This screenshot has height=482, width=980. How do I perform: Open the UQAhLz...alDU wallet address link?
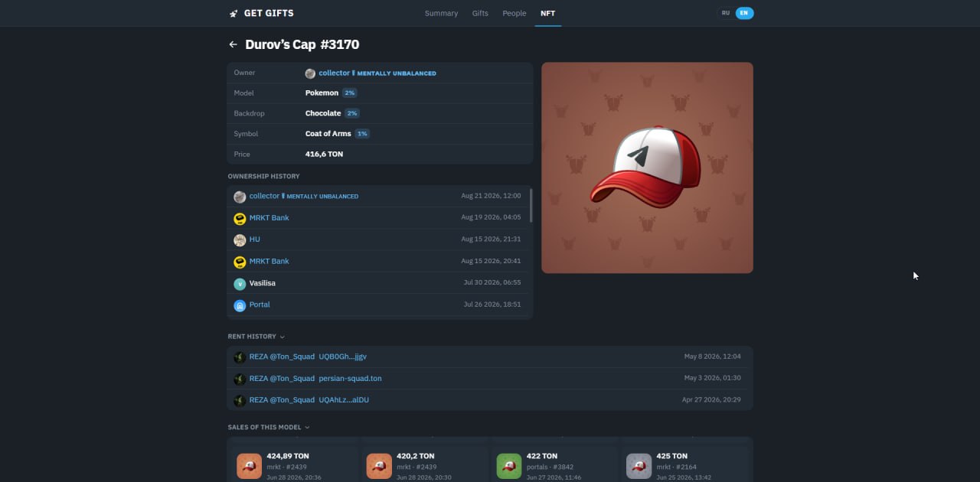pyautogui.click(x=344, y=400)
